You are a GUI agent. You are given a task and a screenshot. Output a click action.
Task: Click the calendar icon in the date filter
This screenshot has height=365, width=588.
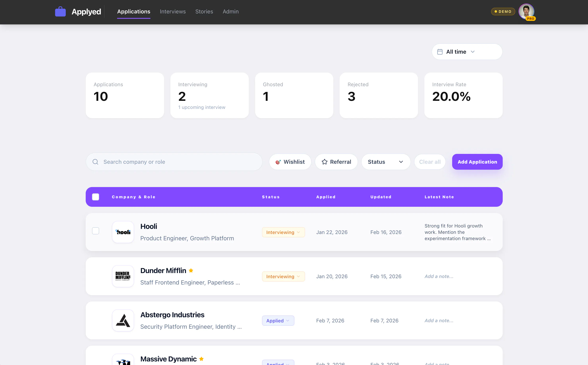[440, 52]
